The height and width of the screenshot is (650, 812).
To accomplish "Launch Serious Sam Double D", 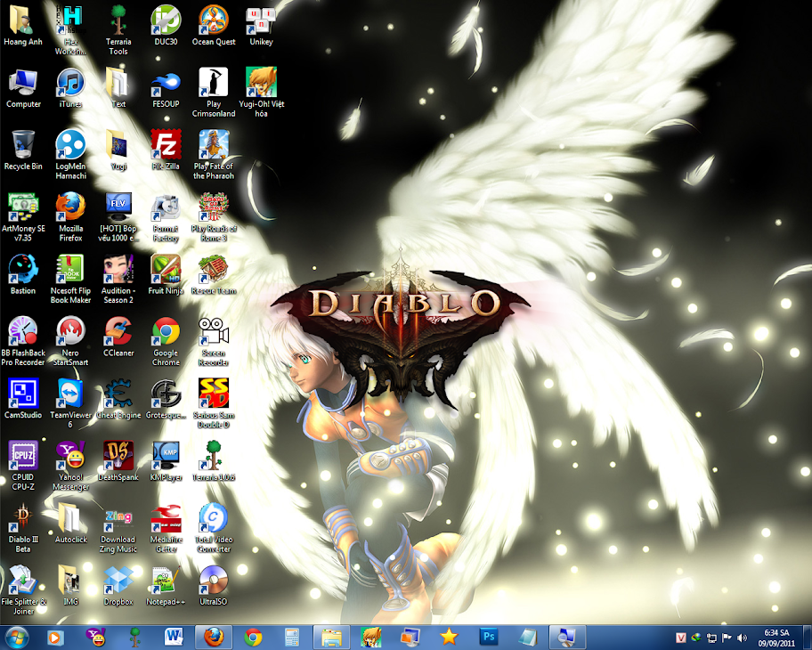I will (214, 403).
